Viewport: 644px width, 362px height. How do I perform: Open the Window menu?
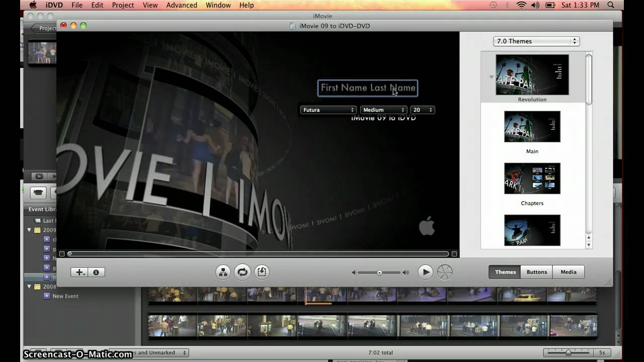[218, 5]
